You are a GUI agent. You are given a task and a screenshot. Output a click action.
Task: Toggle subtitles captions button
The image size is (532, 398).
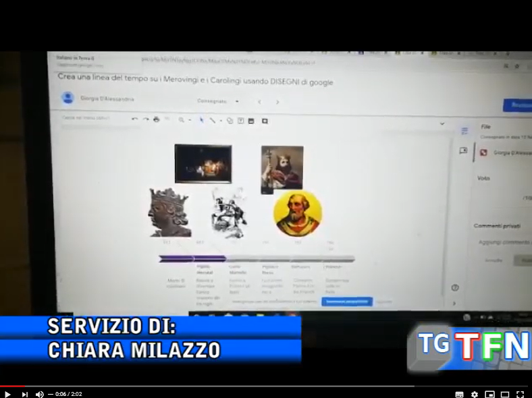click(x=459, y=394)
